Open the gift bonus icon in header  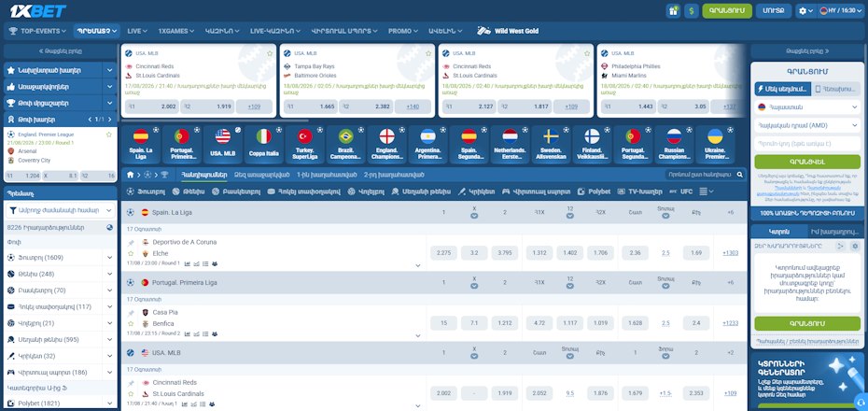[673, 10]
